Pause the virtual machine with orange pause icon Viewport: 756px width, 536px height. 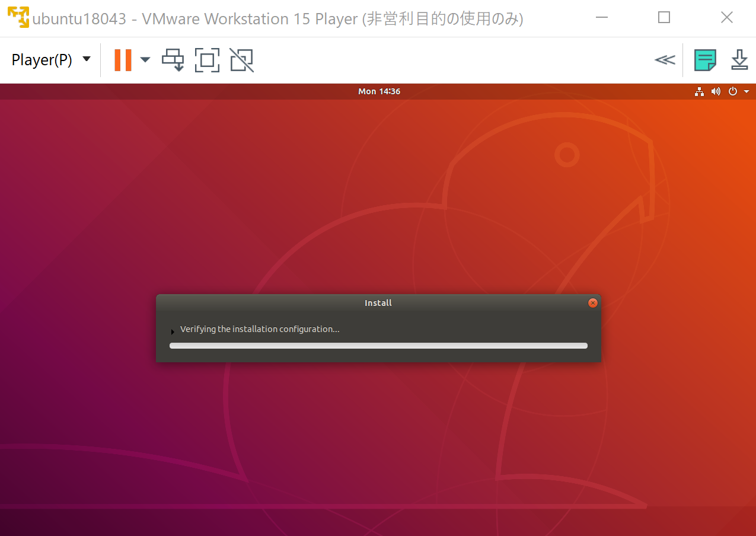click(x=123, y=60)
